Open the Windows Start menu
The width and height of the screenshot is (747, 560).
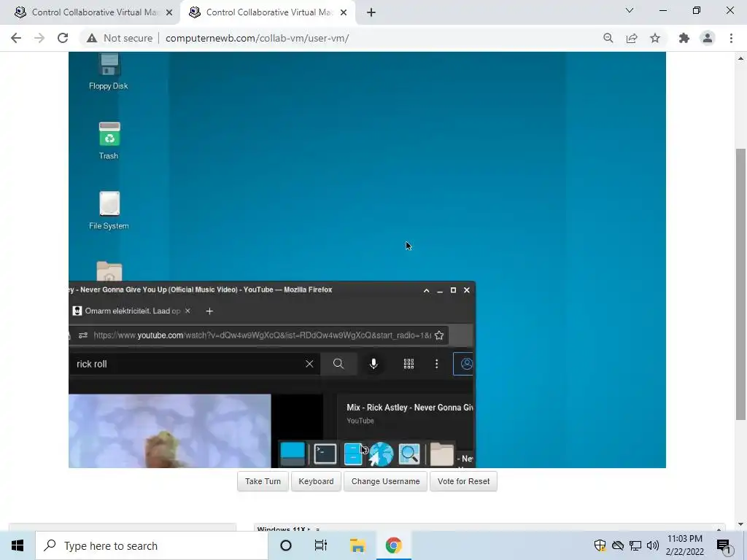pos(18,545)
